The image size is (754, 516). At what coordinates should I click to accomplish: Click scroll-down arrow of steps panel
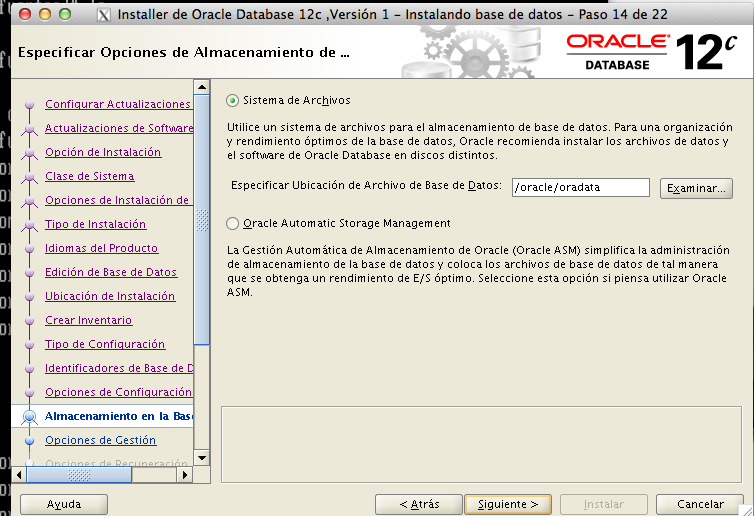point(202,458)
